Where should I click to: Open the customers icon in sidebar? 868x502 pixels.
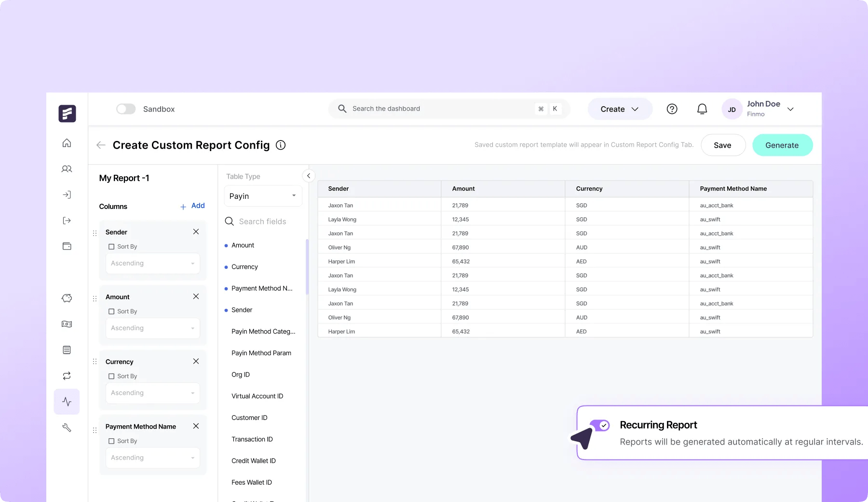coord(67,169)
